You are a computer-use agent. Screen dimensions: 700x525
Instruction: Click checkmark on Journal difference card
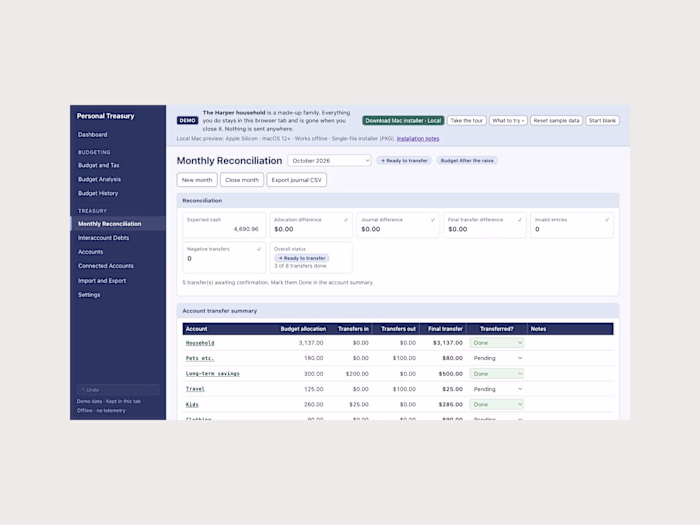click(x=433, y=220)
